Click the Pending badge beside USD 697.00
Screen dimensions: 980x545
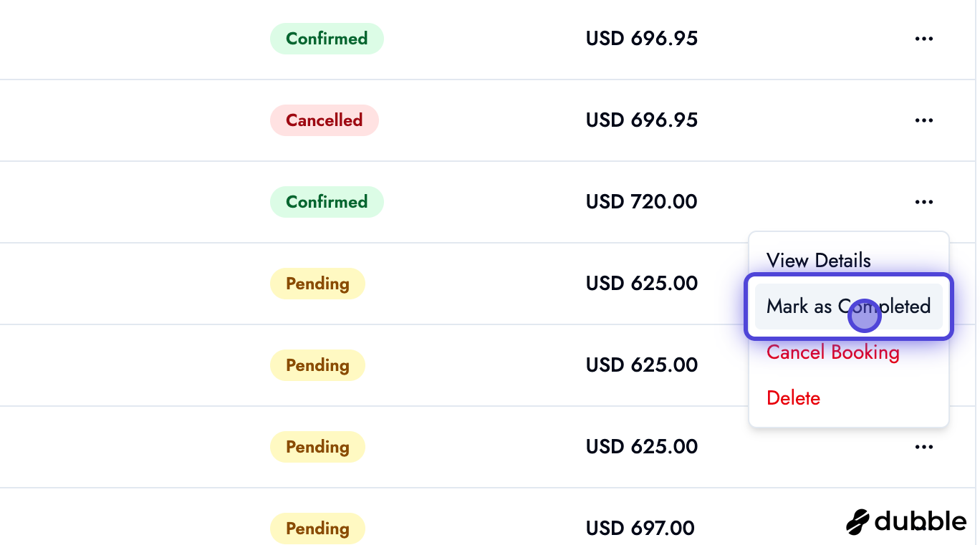[x=317, y=529]
